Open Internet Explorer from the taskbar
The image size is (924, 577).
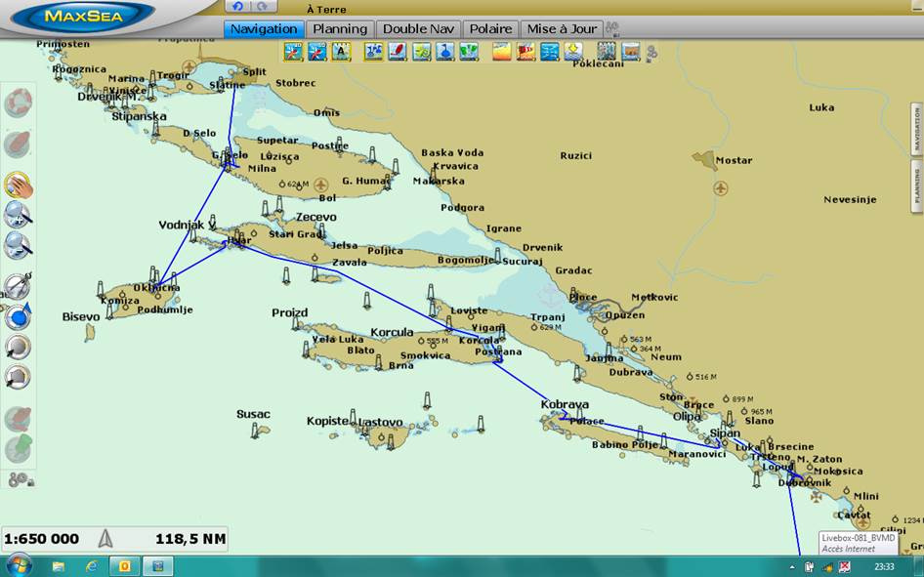click(92, 565)
